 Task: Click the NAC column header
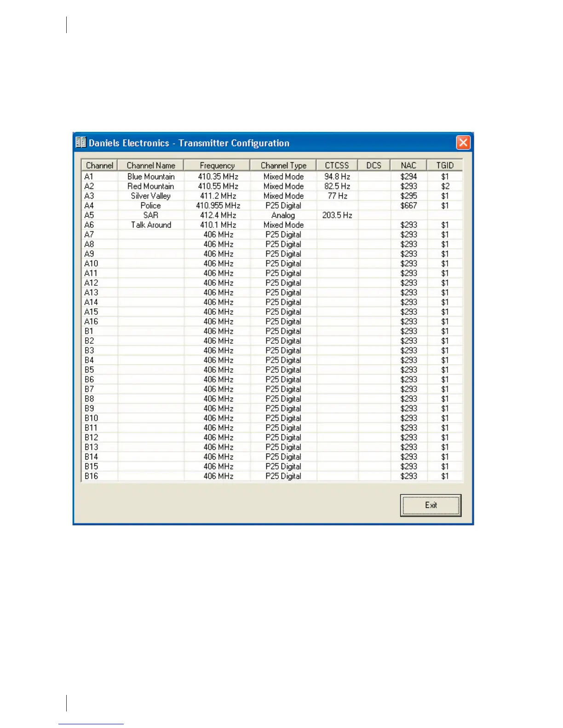[x=408, y=165]
